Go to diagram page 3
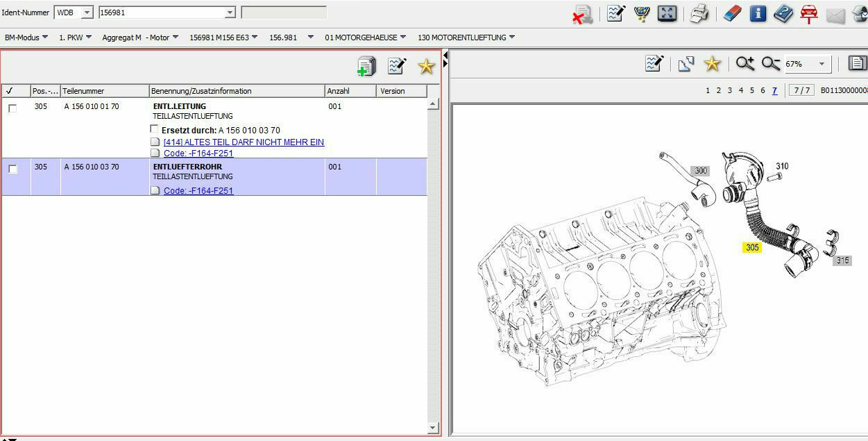Viewport: 868px width, 441px height. (729, 90)
